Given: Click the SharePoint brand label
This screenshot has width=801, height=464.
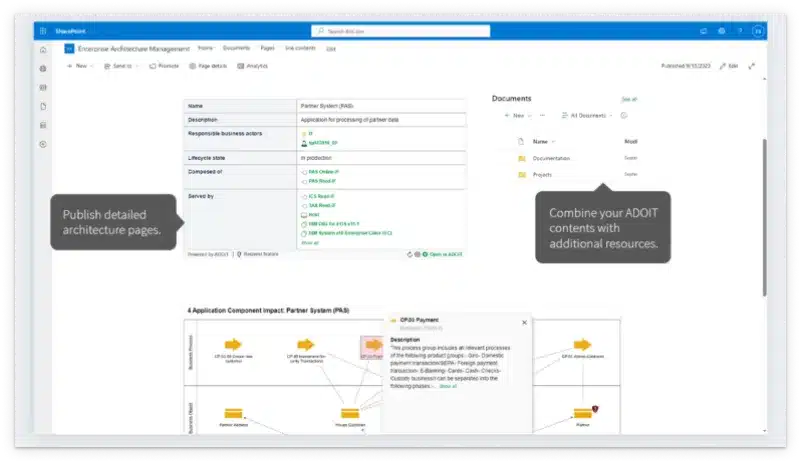Looking at the screenshot, I should pos(70,31).
